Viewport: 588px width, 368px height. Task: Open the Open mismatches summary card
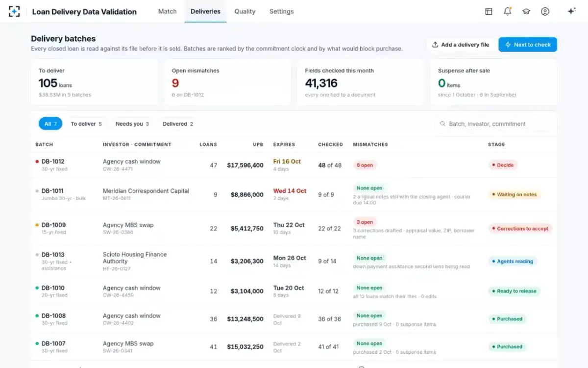coord(228,82)
